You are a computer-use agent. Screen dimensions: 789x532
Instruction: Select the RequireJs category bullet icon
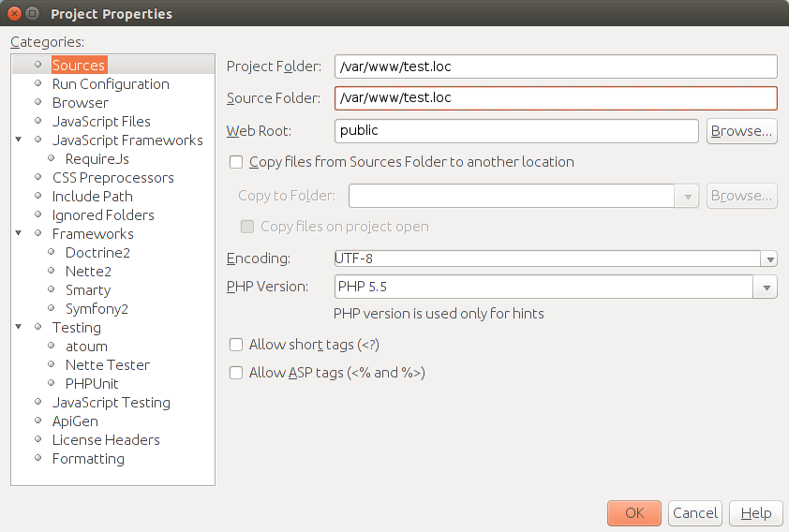click(52, 158)
